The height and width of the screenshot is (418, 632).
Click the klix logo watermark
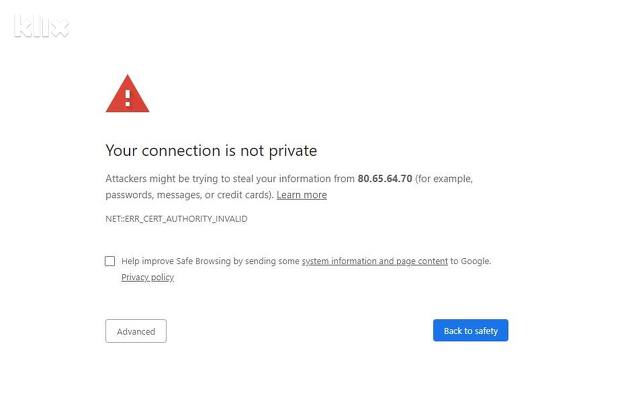click(41, 27)
